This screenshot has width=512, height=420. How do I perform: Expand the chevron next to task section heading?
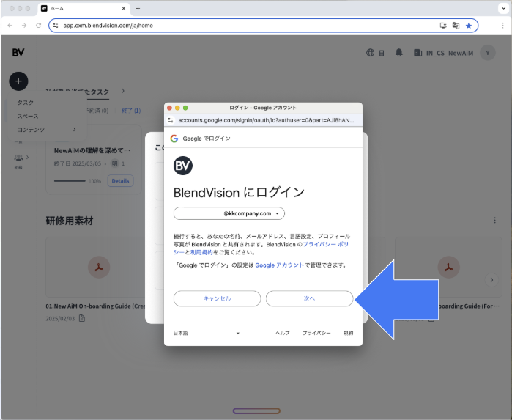123,91
